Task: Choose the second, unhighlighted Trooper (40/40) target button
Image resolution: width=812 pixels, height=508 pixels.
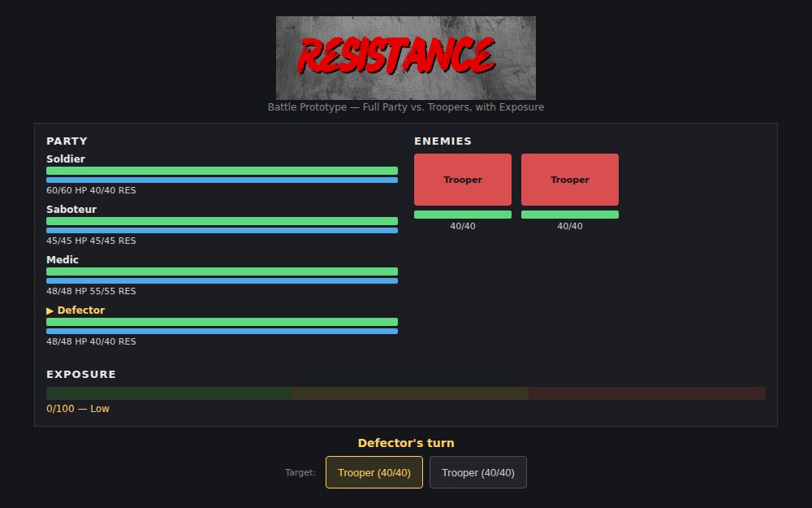Action: 478,472
